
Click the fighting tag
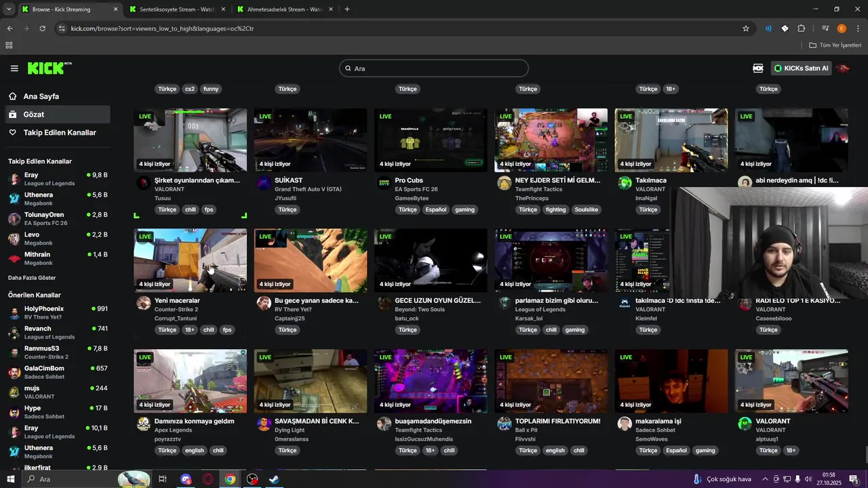[555, 209]
